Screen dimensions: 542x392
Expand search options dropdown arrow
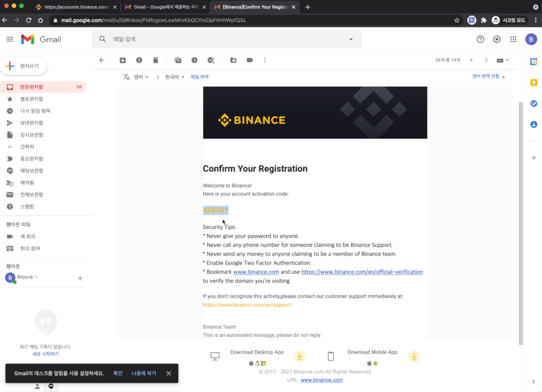point(351,39)
